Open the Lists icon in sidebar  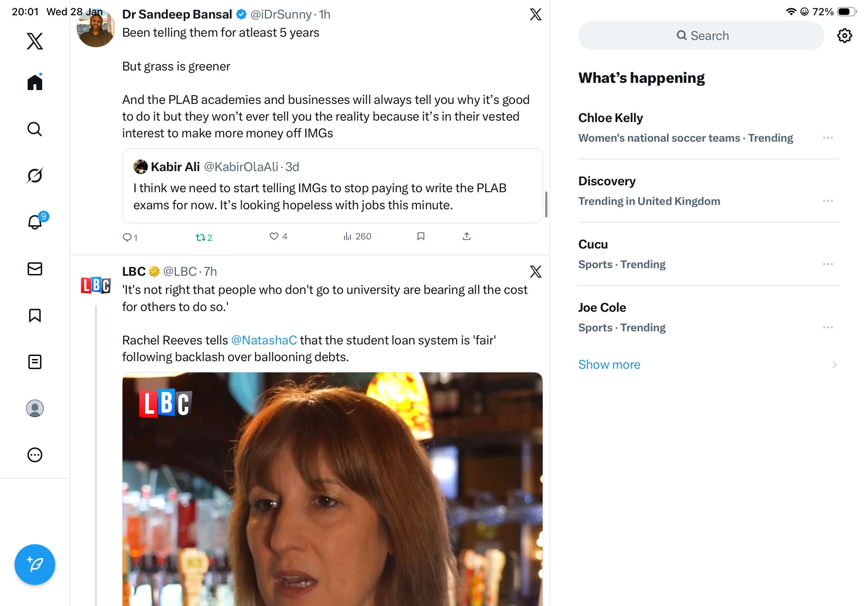35,361
